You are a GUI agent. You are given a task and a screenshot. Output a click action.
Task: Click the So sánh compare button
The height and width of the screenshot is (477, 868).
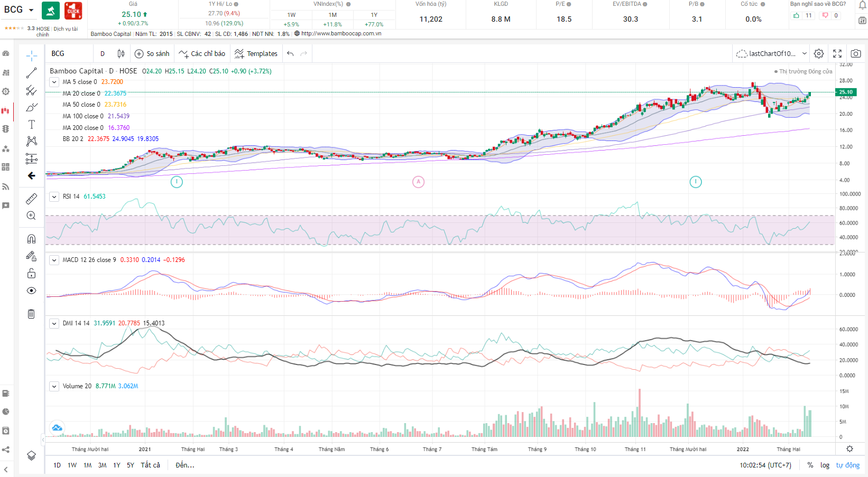pos(152,53)
